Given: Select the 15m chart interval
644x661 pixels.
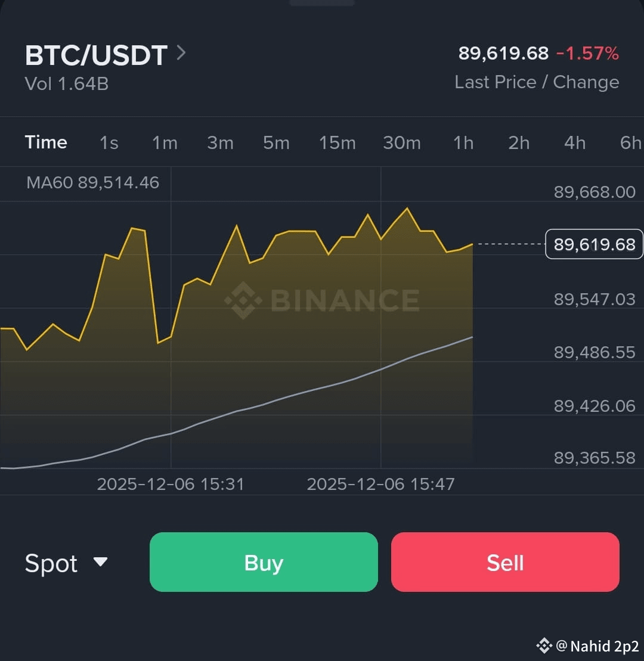Looking at the screenshot, I should pos(337,143).
